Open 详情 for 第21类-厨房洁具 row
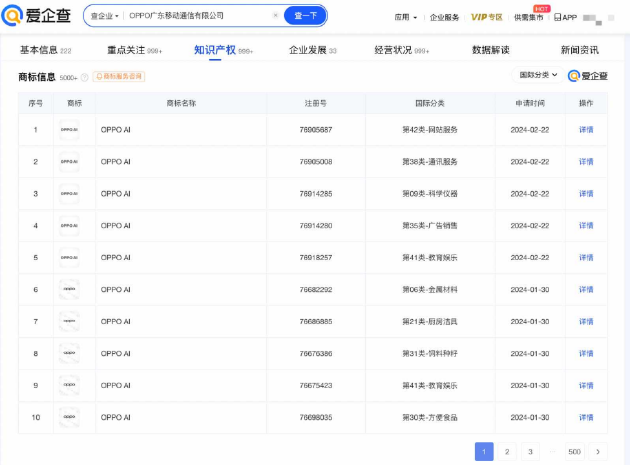This screenshot has width=630, height=465. tap(586, 322)
